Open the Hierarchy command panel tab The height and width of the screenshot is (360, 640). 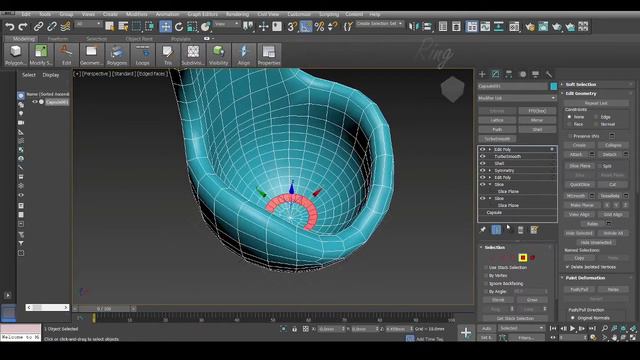[x=509, y=74]
